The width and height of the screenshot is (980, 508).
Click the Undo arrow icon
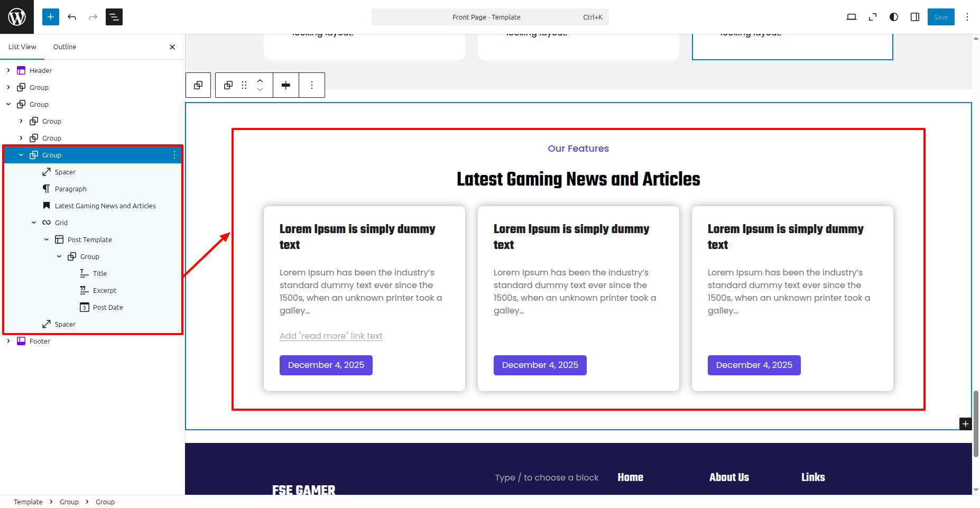pyautogui.click(x=72, y=17)
